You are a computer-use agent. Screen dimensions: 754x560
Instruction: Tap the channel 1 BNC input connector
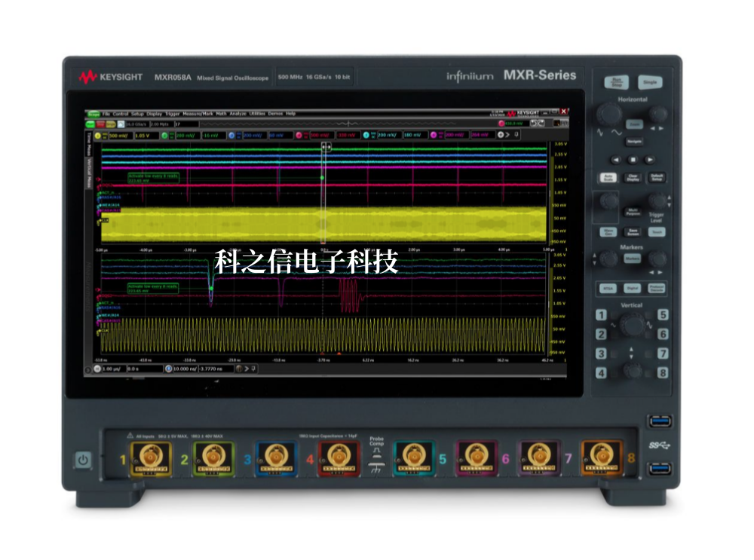(x=150, y=457)
